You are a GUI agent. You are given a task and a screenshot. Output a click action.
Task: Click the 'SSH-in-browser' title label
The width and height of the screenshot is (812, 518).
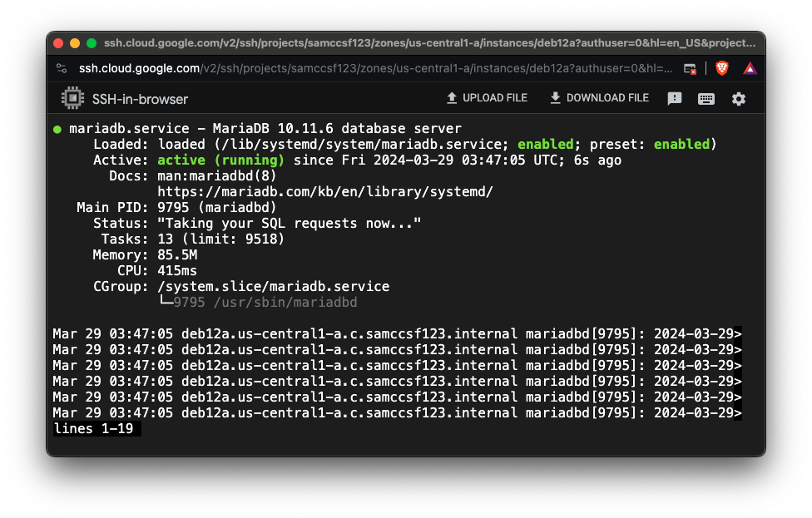(x=140, y=99)
